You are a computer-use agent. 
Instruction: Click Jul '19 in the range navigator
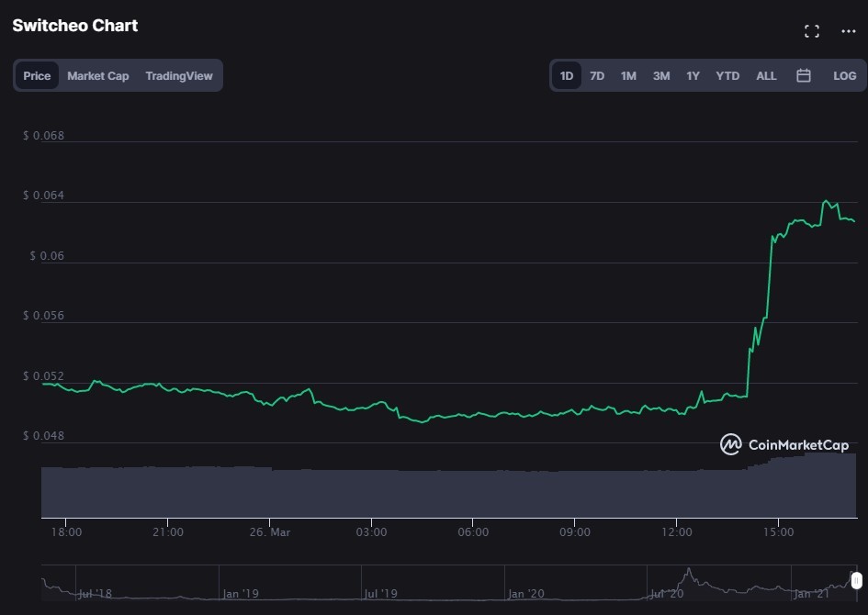tap(380, 594)
